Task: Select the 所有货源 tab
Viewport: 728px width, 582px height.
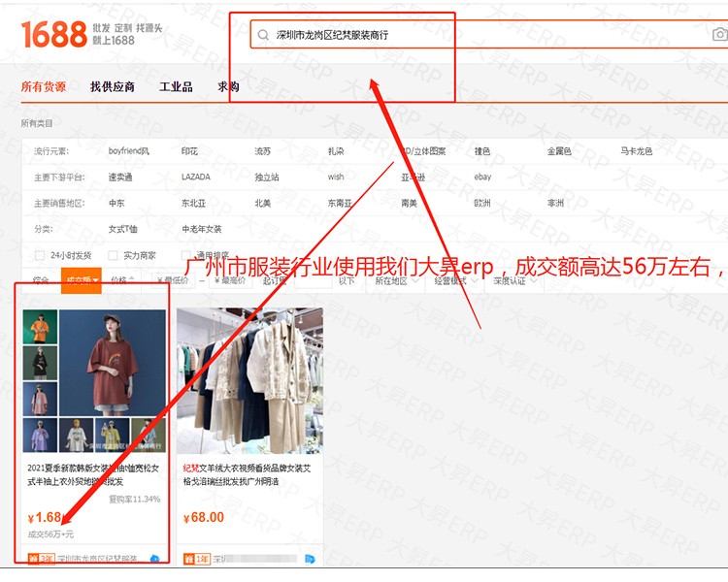Action: (43, 86)
